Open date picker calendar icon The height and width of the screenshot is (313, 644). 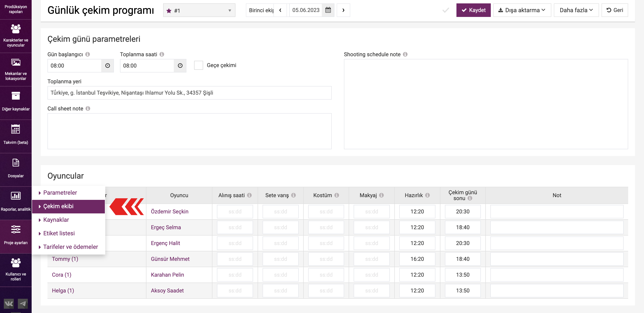(x=328, y=10)
